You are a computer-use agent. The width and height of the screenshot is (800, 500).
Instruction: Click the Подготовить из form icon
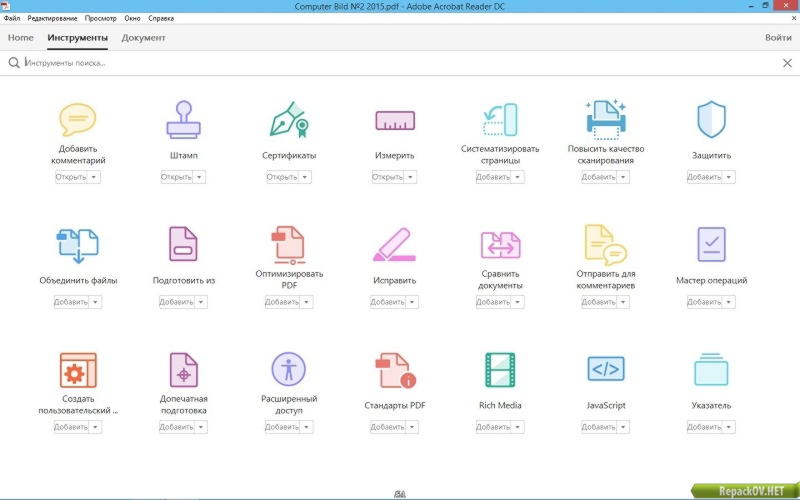(x=184, y=244)
